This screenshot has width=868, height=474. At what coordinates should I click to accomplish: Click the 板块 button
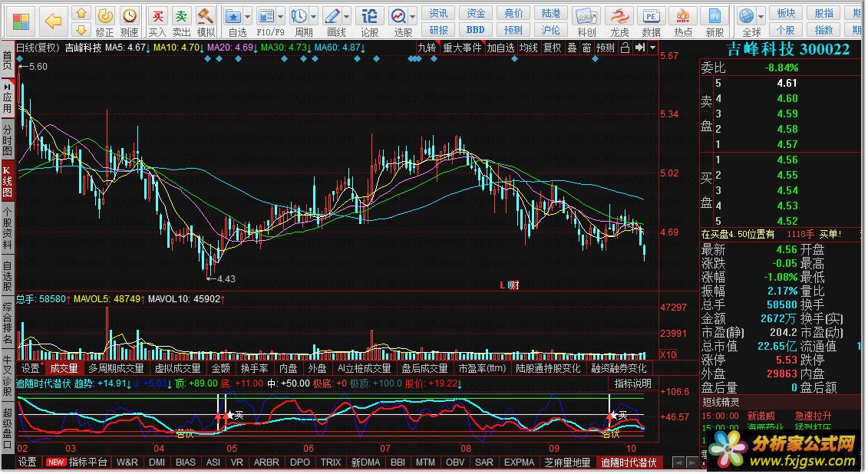tap(786, 13)
